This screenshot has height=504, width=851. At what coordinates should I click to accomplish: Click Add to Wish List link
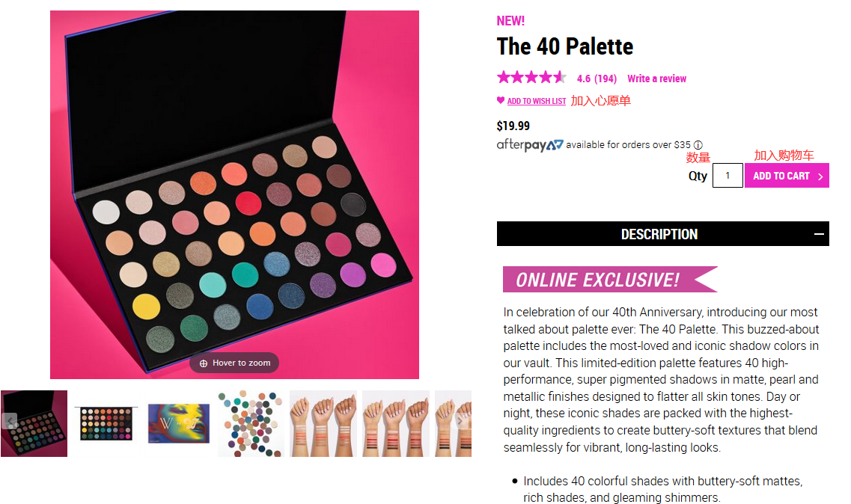click(537, 102)
